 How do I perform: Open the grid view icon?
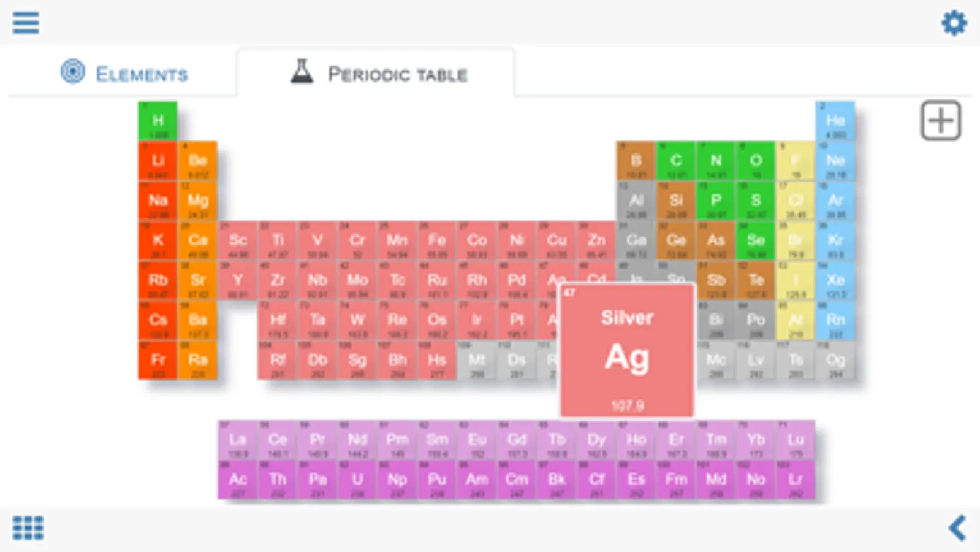(x=28, y=527)
